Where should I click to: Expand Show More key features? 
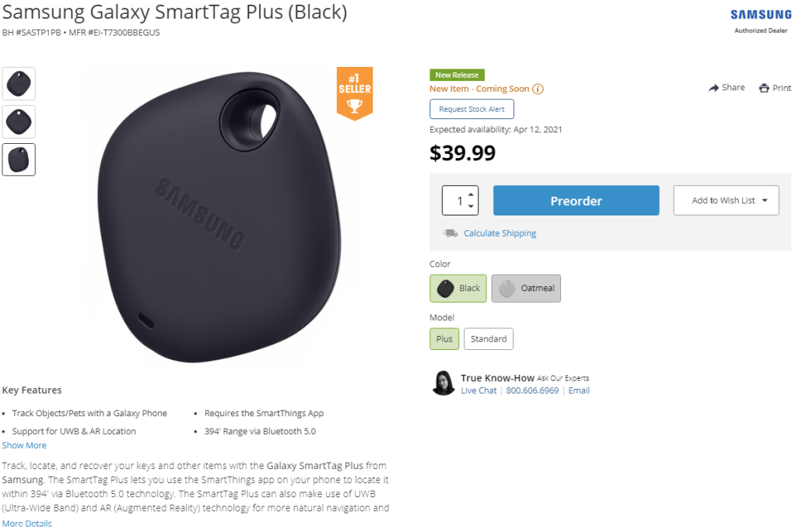pyautogui.click(x=24, y=446)
